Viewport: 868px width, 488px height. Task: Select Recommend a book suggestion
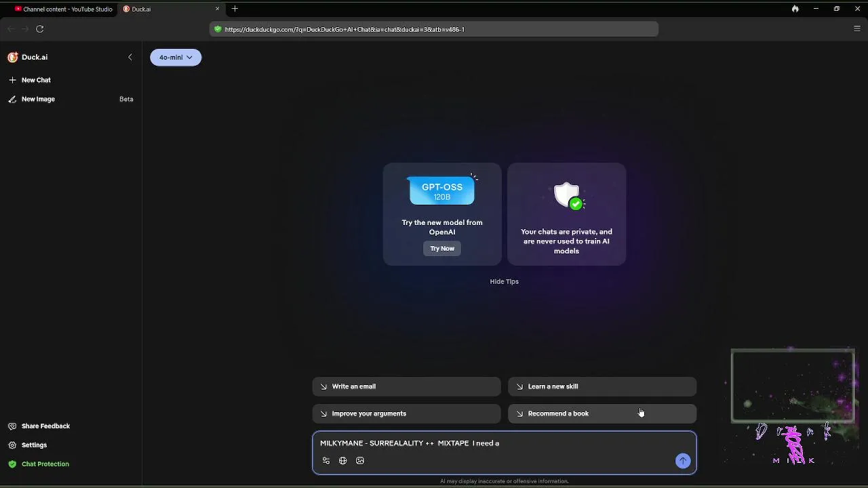[x=602, y=413]
